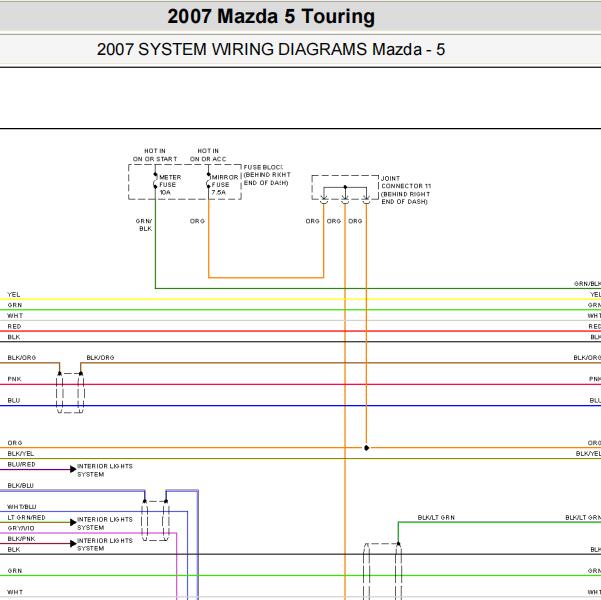Click the "LT GRN/RED" wire label
This screenshot has height=600, width=601.
coord(26,518)
